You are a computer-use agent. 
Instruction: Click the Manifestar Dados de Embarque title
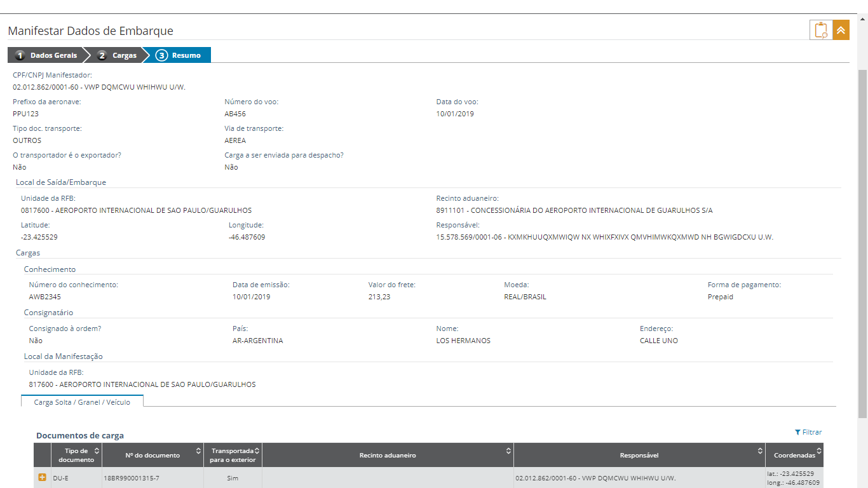click(x=90, y=31)
